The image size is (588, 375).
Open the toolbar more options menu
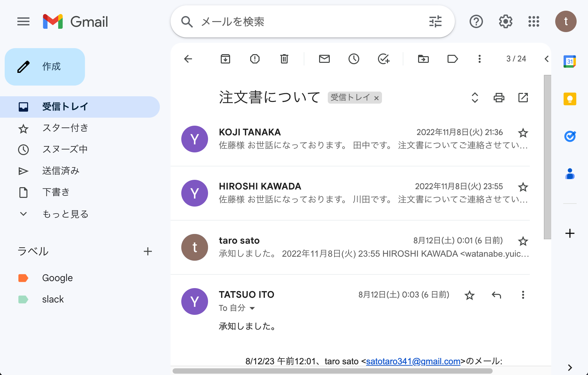[480, 59]
